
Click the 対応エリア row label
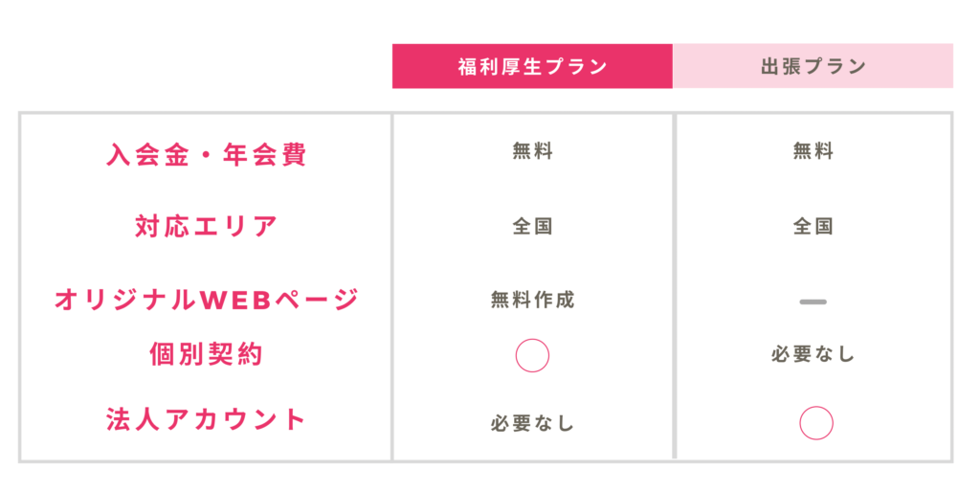(206, 227)
